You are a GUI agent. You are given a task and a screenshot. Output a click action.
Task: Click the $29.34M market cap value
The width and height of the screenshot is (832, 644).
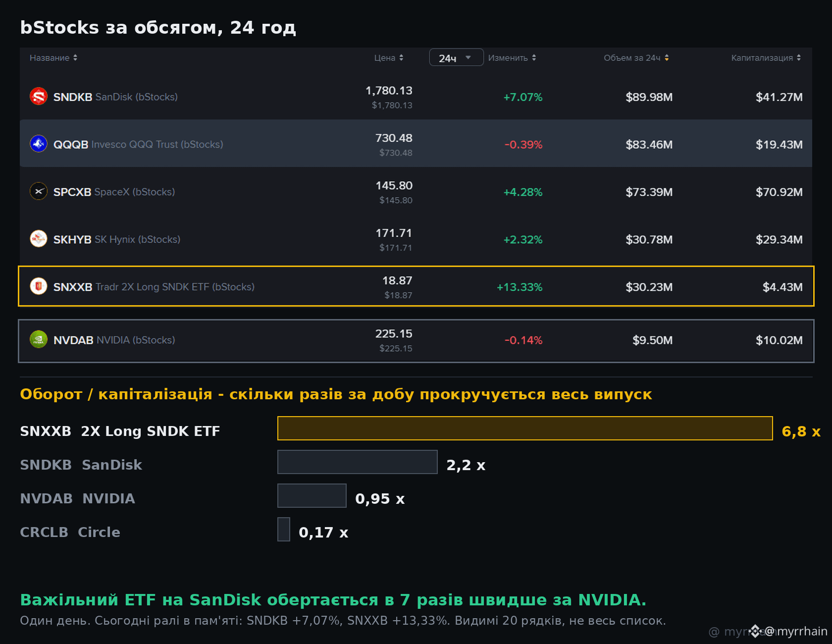coord(779,240)
